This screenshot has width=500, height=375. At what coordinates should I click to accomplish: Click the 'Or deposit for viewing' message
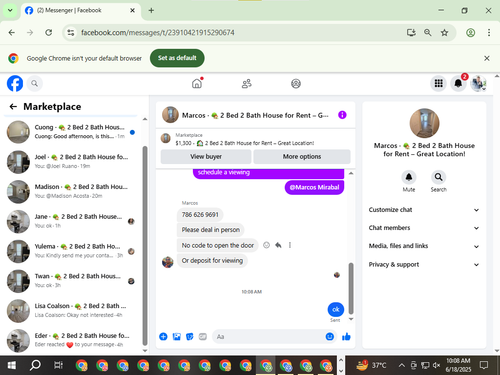point(212,261)
